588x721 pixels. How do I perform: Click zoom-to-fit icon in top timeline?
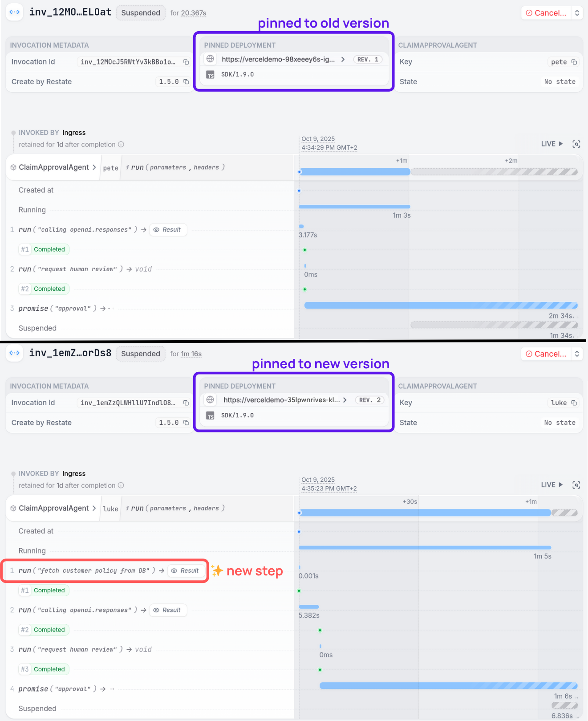576,144
